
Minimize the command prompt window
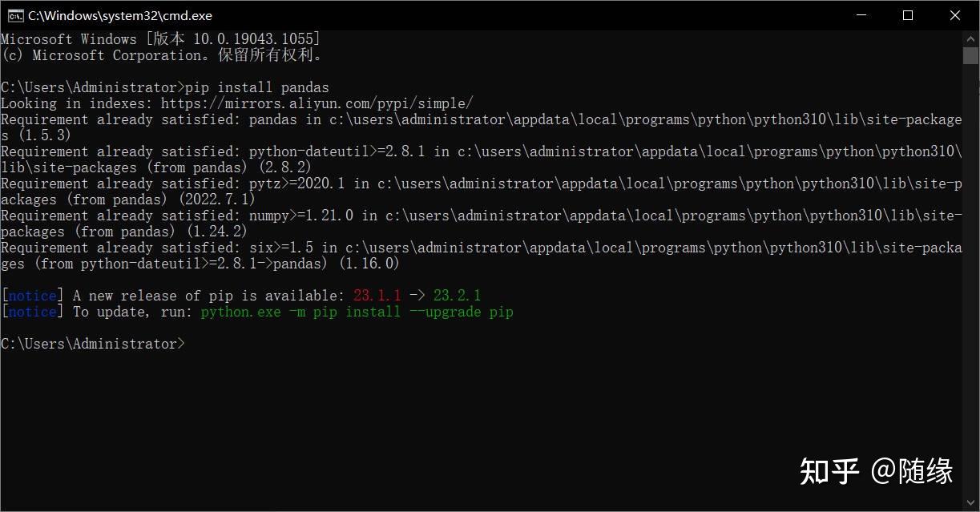click(x=861, y=14)
